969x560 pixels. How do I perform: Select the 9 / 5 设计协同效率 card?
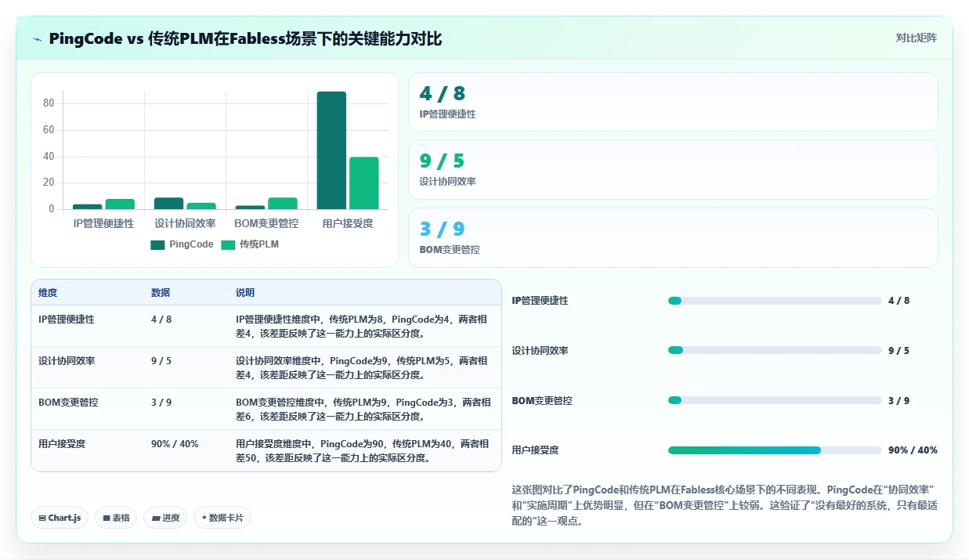click(x=673, y=169)
